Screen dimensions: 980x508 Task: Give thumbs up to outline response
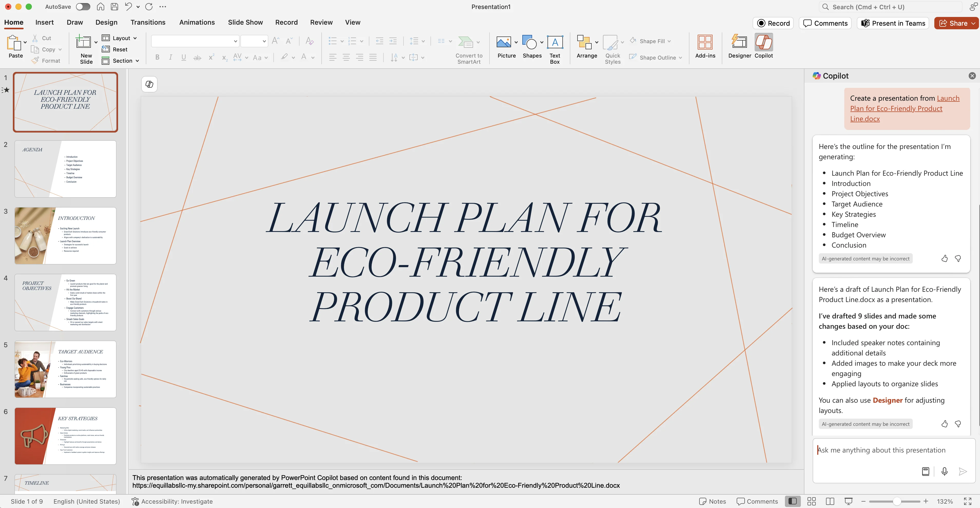pyautogui.click(x=945, y=259)
